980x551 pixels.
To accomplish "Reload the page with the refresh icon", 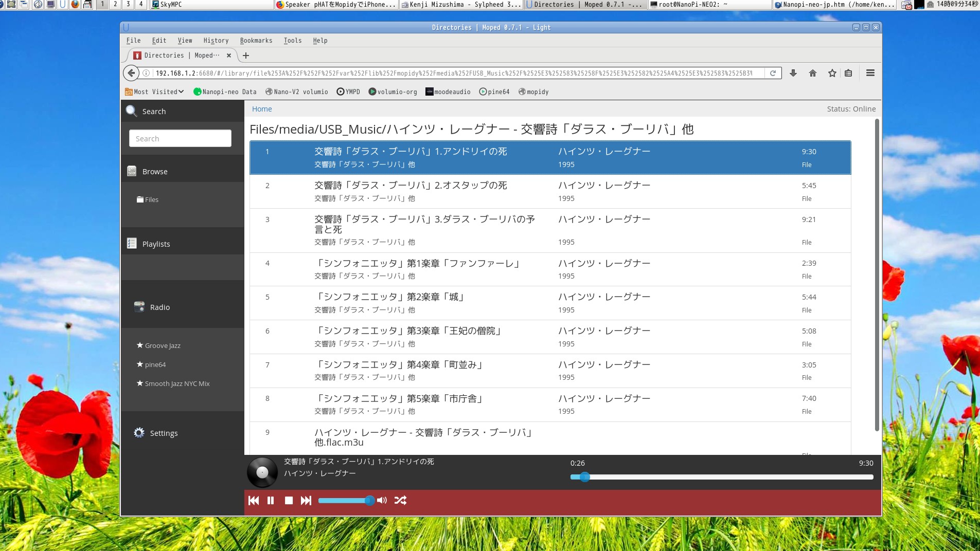I will pyautogui.click(x=772, y=73).
